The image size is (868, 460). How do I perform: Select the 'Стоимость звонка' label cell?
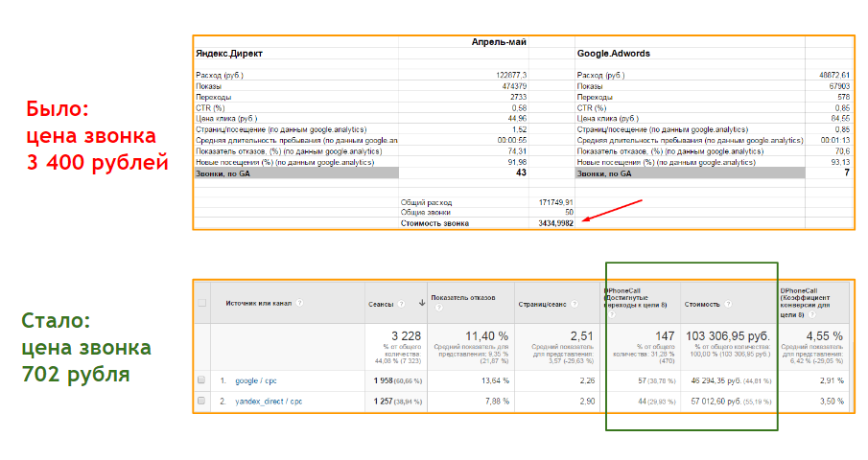coord(434,223)
